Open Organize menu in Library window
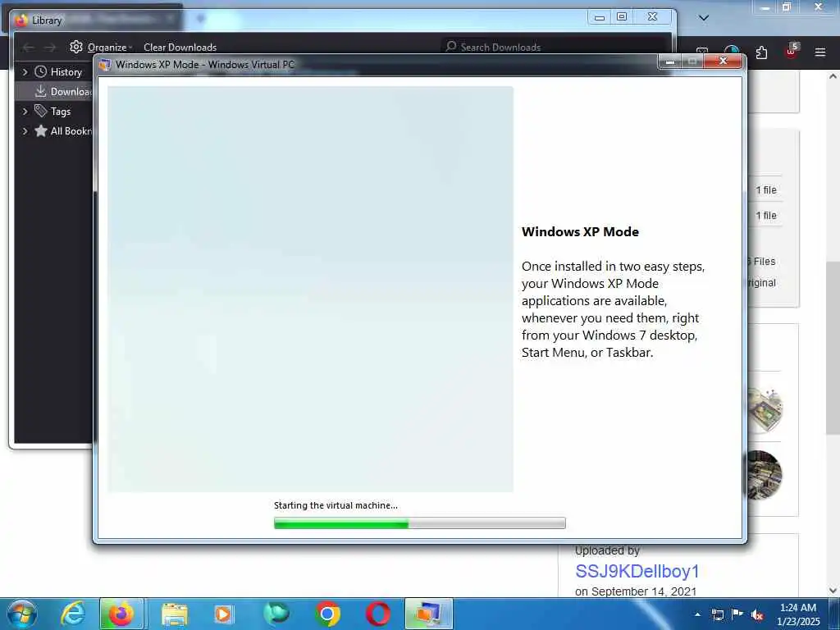Screen dimensions: 840x630 point(101,47)
